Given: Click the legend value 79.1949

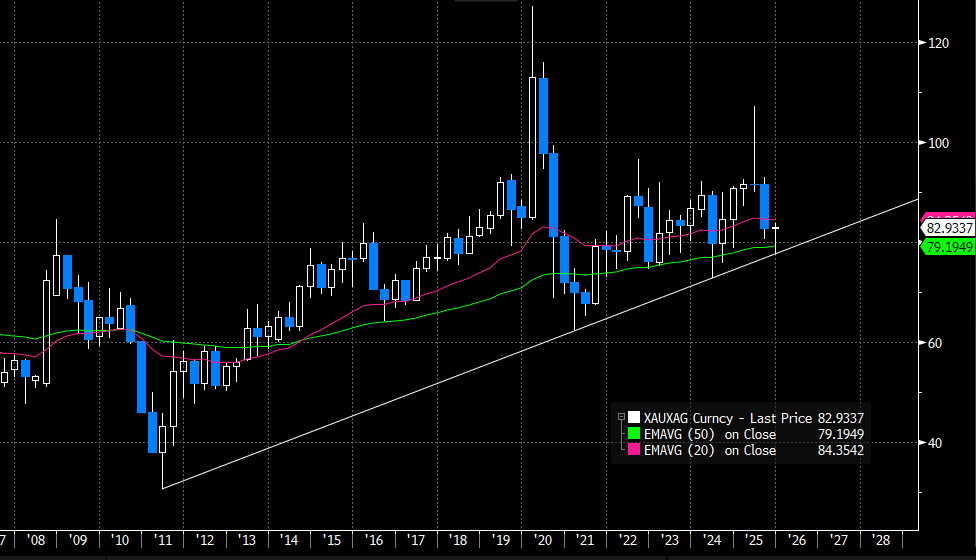Looking at the screenshot, I should pos(840,434).
